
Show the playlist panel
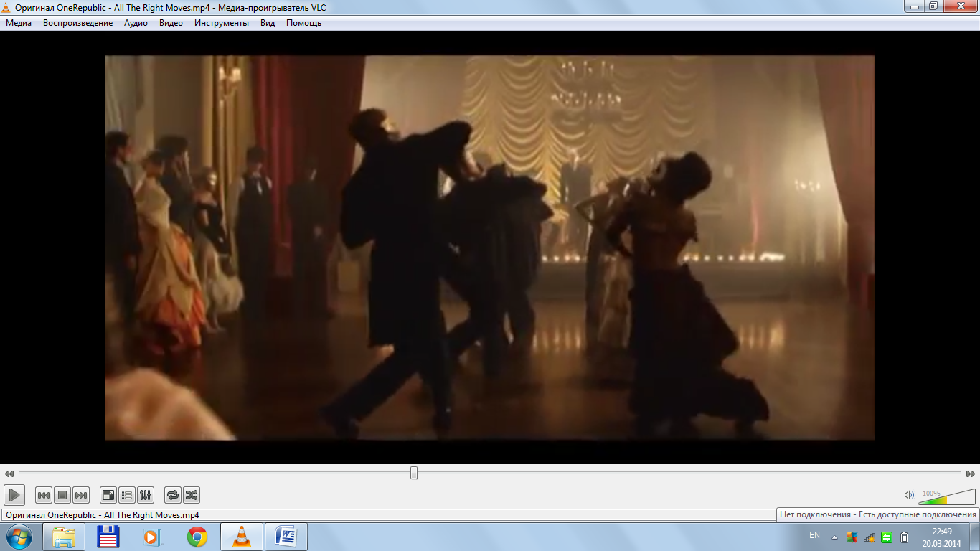click(127, 495)
